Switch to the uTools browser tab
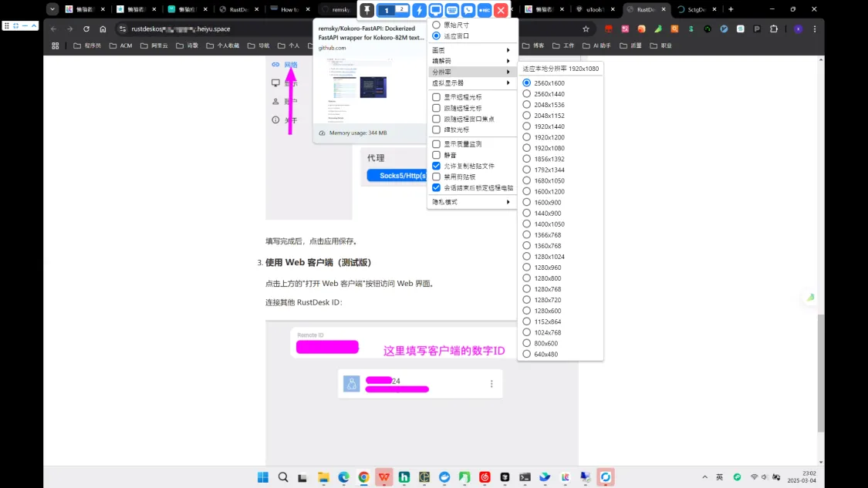The image size is (868, 488). pos(595,9)
